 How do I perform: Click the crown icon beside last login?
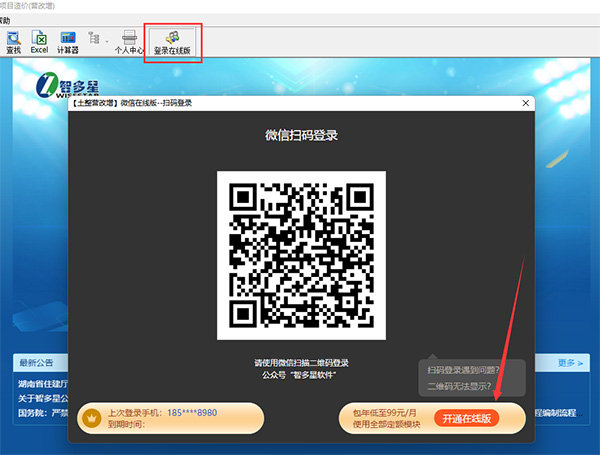pyautogui.click(x=91, y=417)
